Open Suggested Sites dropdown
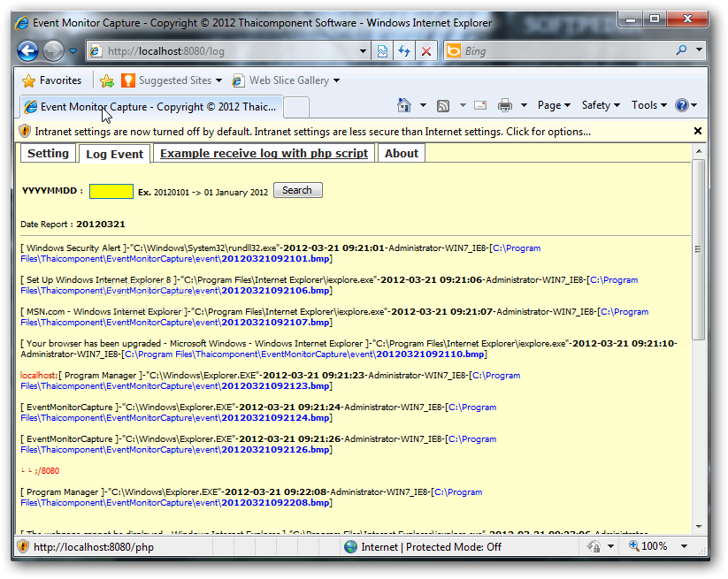 172,80
